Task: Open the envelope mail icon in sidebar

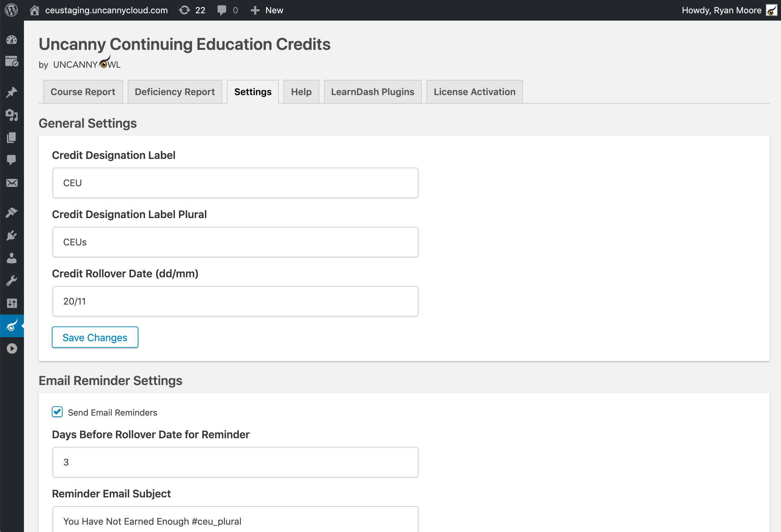Action: pyautogui.click(x=12, y=183)
